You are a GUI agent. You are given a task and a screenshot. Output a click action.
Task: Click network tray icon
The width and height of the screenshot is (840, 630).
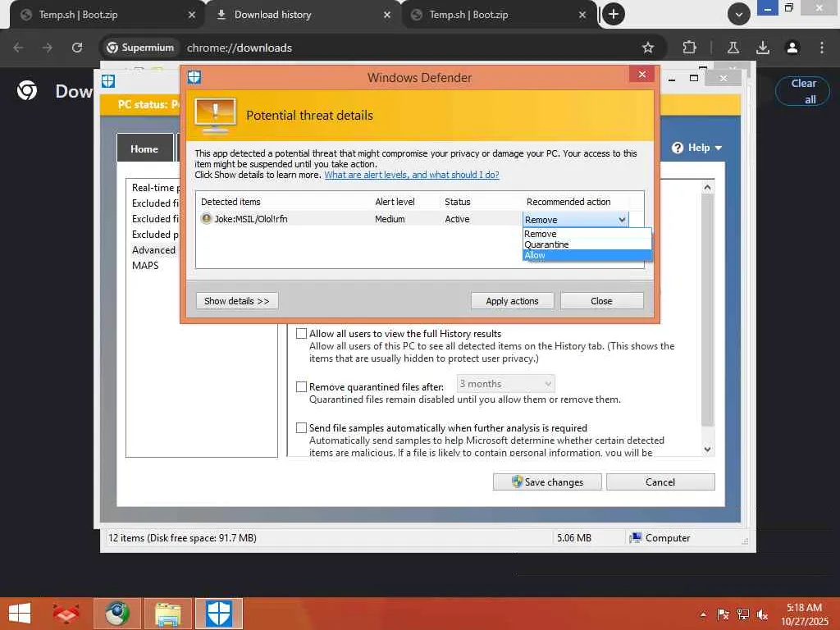pyautogui.click(x=743, y=614)
